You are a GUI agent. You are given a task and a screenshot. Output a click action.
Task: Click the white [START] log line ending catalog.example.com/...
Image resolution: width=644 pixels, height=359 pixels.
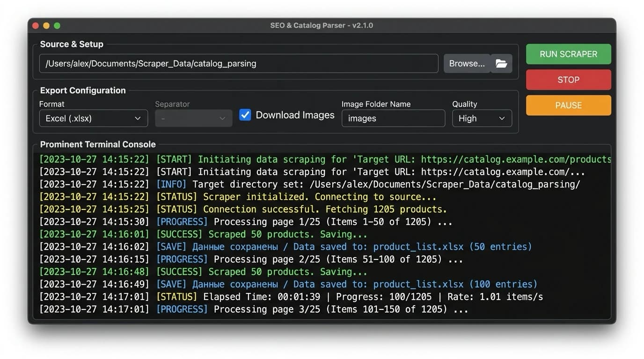coord(312,172)
